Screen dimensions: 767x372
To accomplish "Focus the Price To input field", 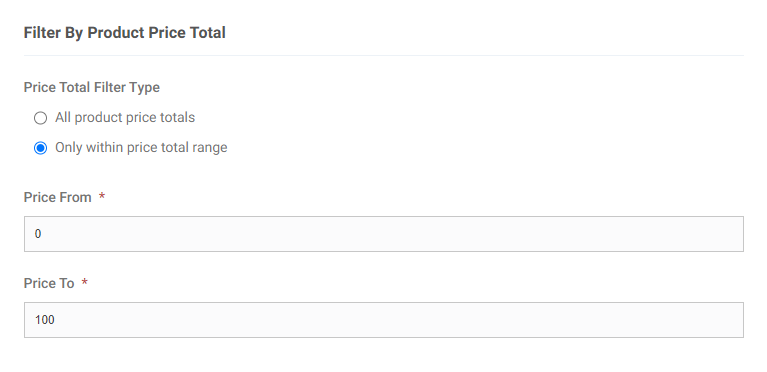I will pos(384,320).
